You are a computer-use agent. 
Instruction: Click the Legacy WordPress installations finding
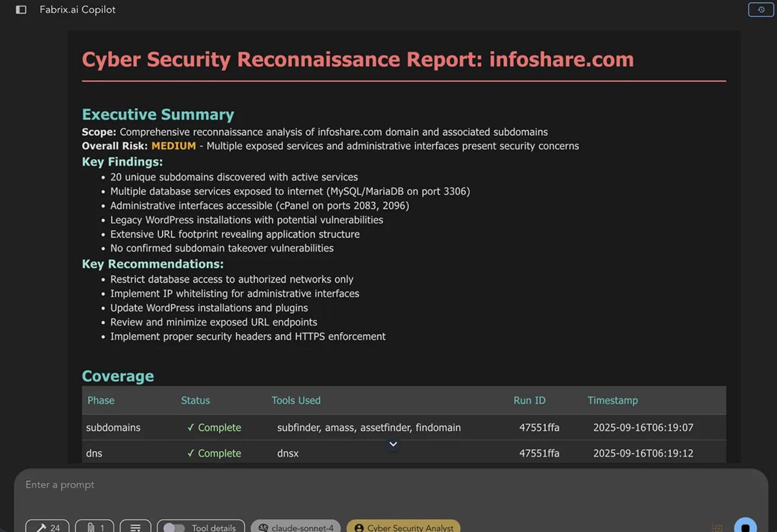coord(247,220)
